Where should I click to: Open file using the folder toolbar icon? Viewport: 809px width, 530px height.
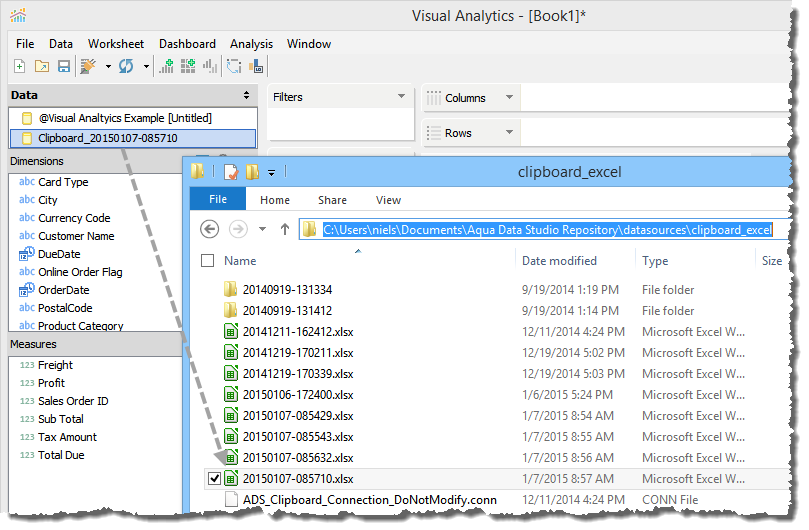[42, 66]
